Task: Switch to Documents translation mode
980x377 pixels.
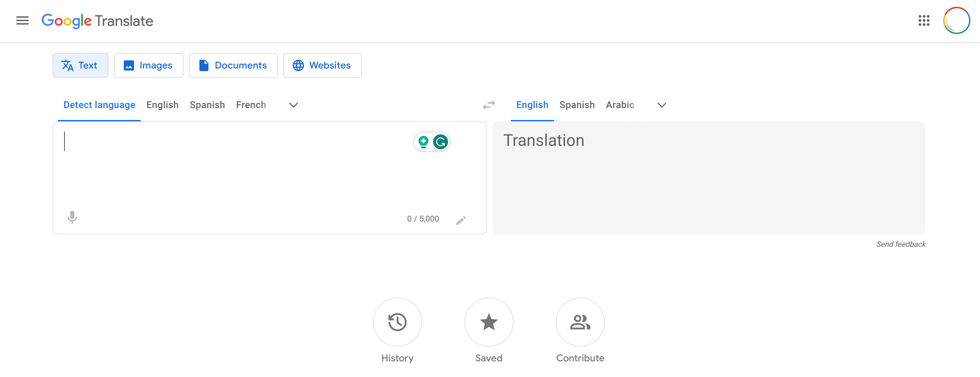Action: pos(233,65)
